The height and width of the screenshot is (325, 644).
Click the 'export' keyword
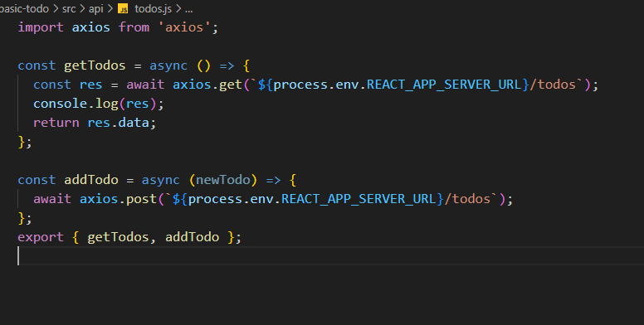click(x=41, y=237)
